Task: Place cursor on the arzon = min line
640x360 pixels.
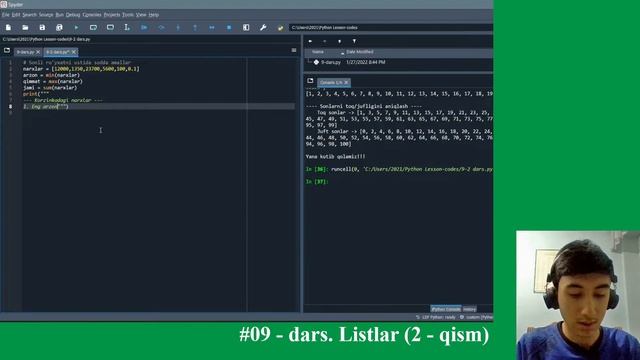Action: pos(51,75)
